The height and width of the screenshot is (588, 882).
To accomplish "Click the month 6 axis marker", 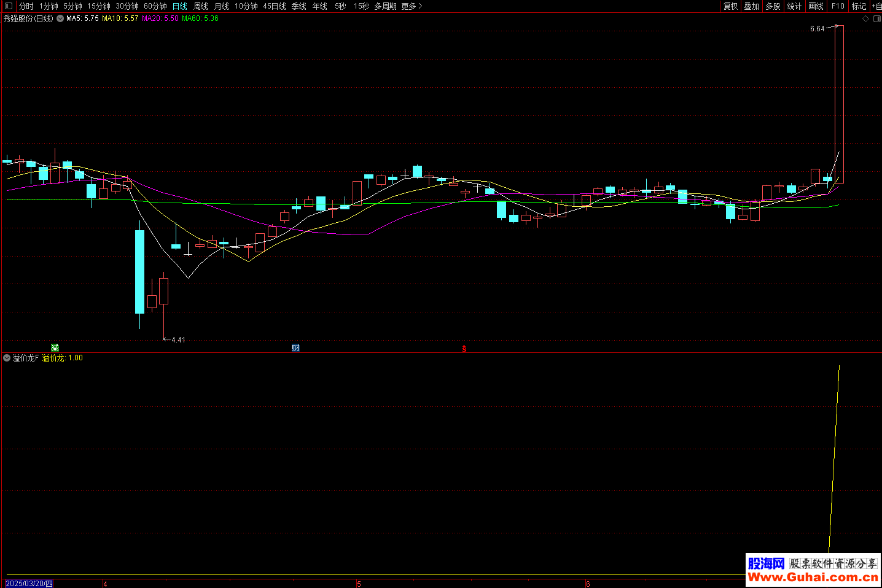I will pos(588,584).
